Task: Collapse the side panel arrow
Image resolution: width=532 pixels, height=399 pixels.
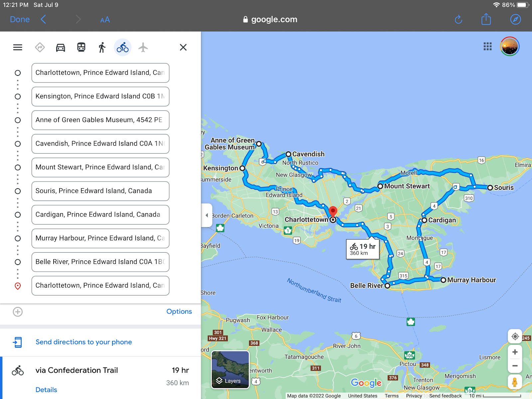Action: point(207,215)
